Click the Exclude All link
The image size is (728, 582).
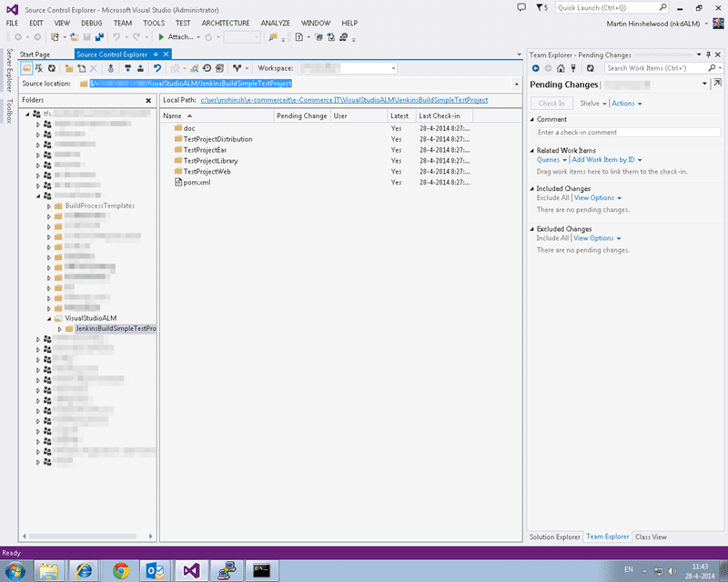coord(552,197)
